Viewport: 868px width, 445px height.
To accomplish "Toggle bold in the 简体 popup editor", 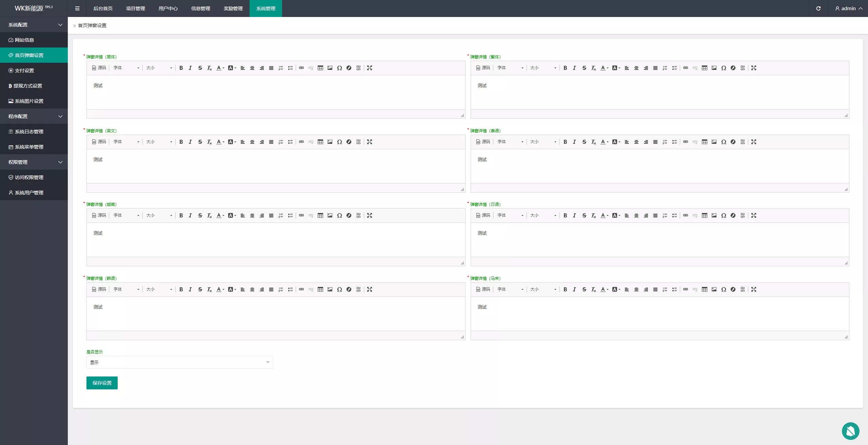I will 181,68.
